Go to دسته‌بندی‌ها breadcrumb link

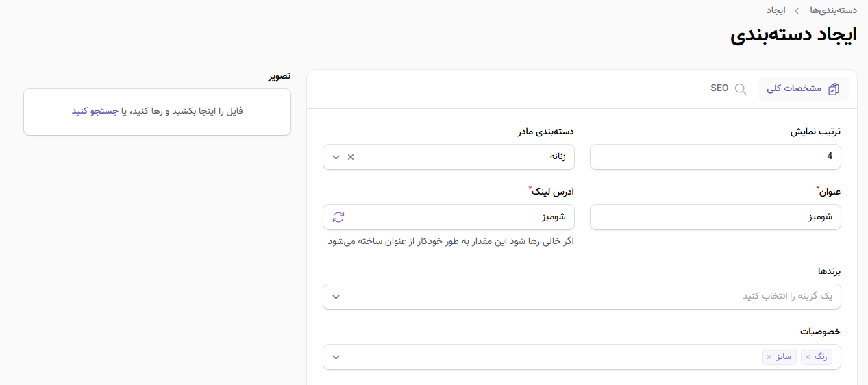click(834, 10)
